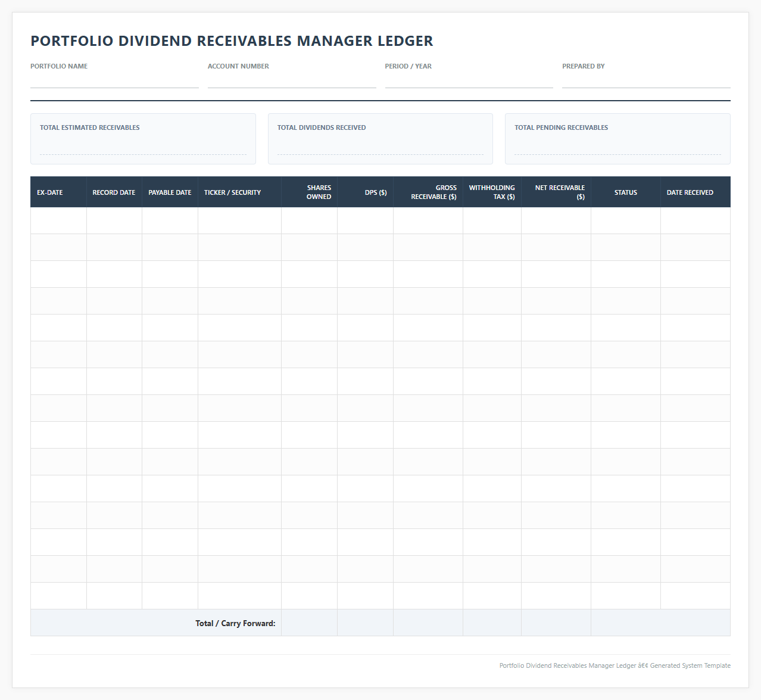Select the Total Pending Receivables summary box
Image resolution: width=761 pixels, height=700 pixels.
tap(617, 139)
